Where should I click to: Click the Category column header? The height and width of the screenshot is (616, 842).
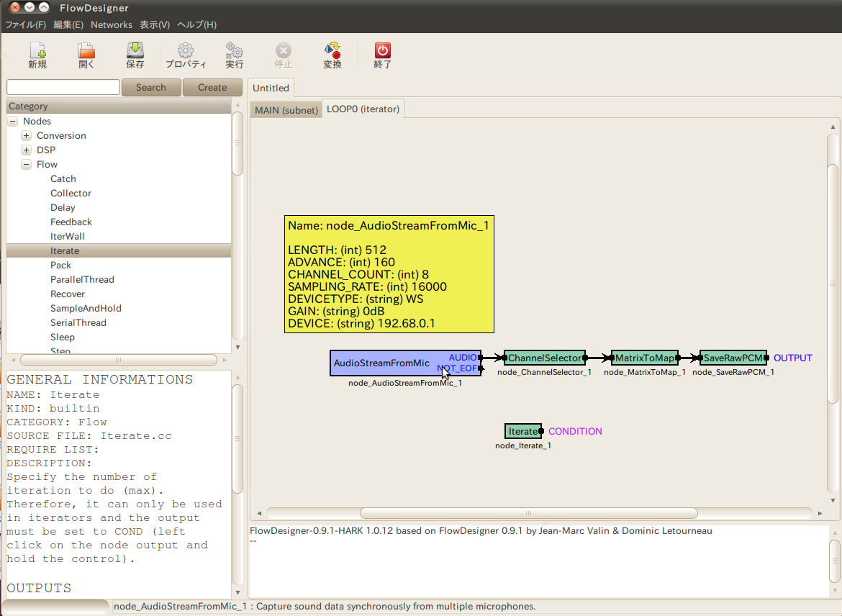click(119, 107)
